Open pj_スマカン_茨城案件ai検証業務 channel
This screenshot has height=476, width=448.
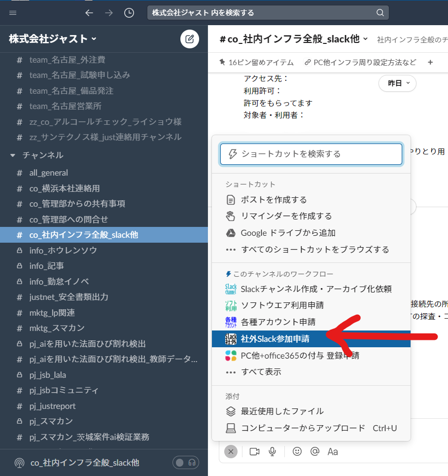coord(103,437)
